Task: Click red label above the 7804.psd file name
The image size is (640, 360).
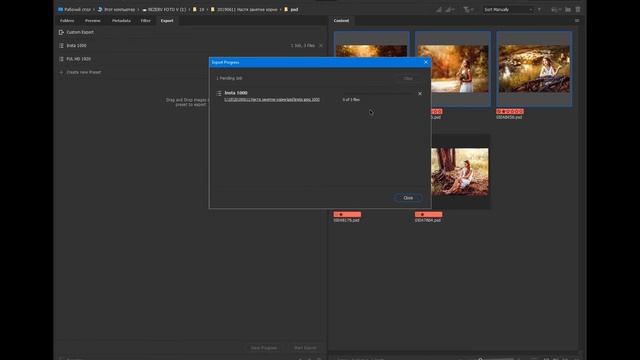Action: 429,214
